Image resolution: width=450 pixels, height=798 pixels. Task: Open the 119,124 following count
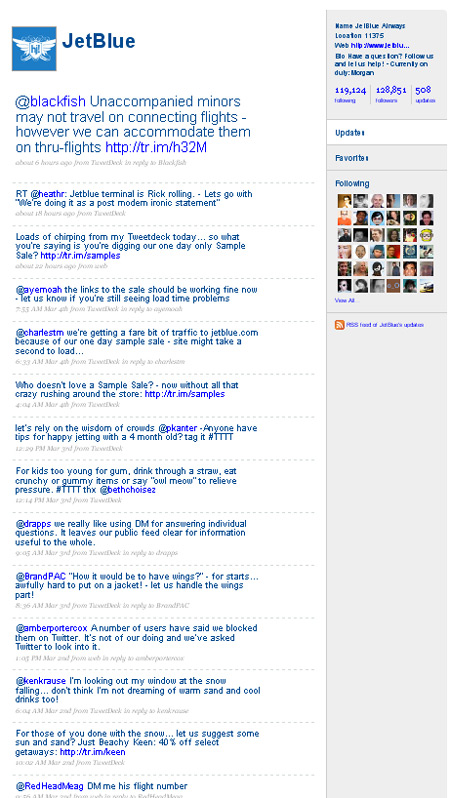350,91
